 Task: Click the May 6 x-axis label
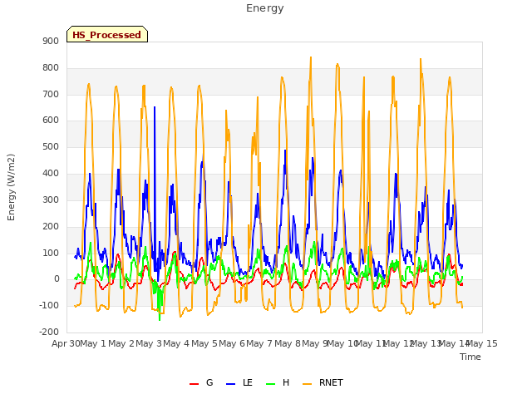(x=232, y=344)
